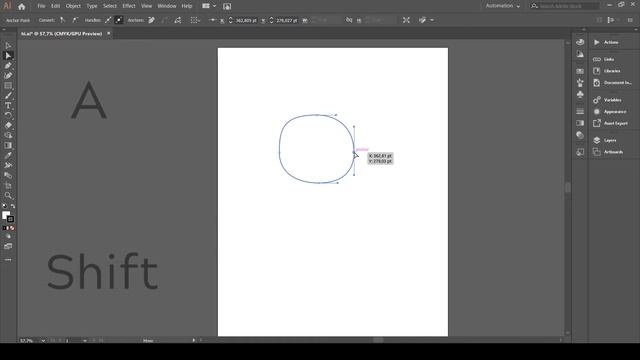
Task: Click the Y coordinate stepper arrows
Action: pyautogui.click(x=271, y=20)
